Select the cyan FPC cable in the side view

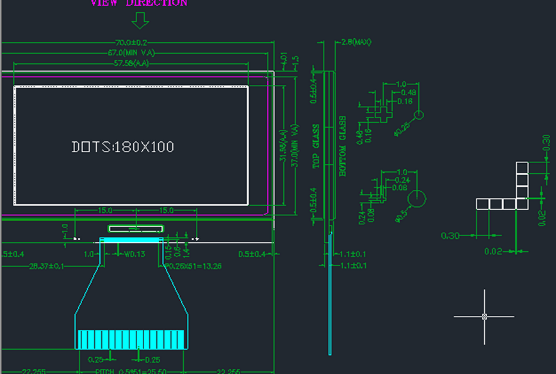click(330, 293)
